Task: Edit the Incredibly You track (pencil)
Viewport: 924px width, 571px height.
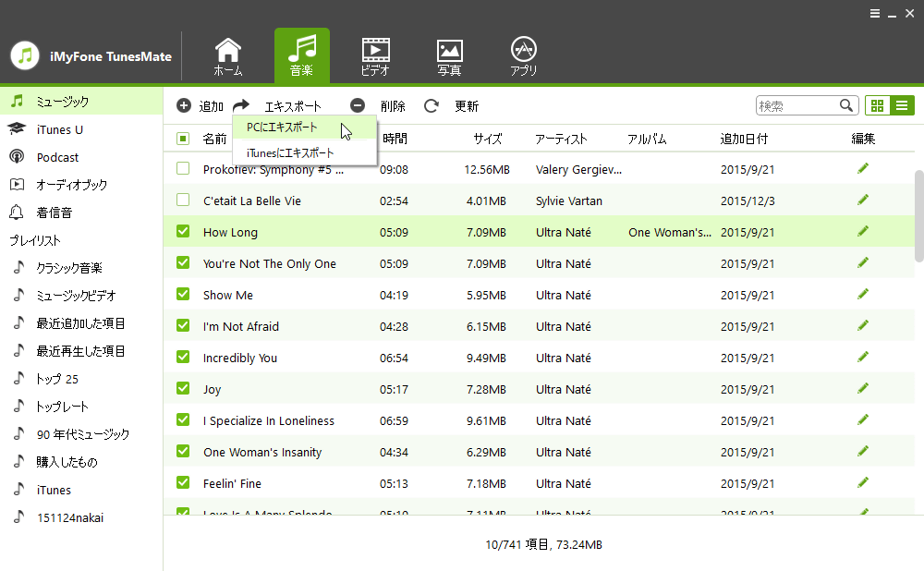Action: tap(863, 357)
